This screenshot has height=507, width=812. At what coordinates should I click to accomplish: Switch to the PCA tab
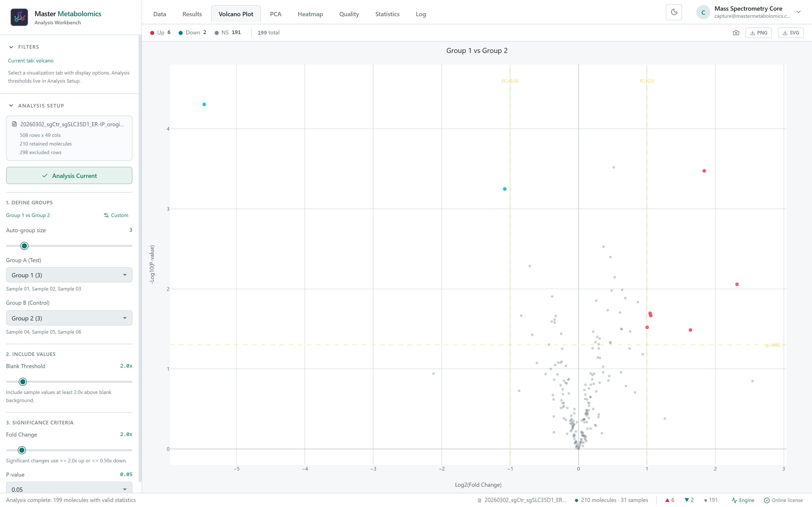[x=276, y=14]
